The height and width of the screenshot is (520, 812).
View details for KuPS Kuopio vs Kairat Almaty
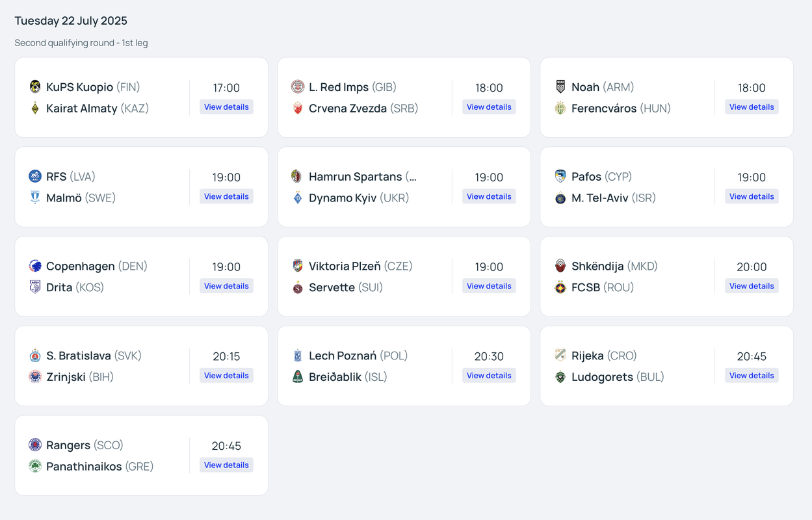(226, 107)
